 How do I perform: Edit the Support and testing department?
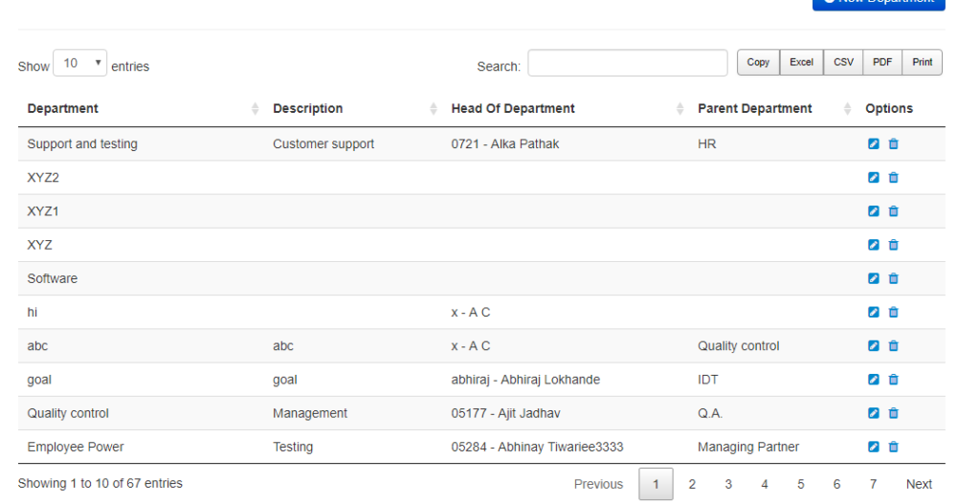coord(873,143)
